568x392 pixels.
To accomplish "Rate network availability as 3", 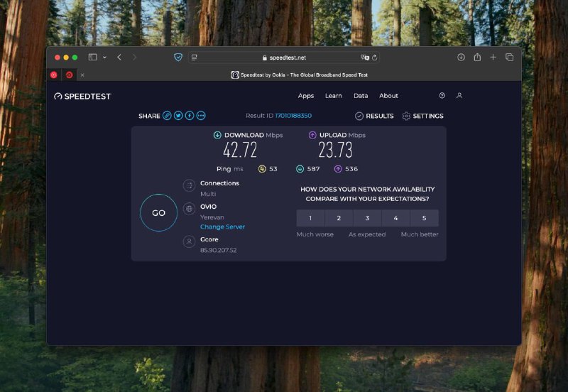I will point(367,218).
